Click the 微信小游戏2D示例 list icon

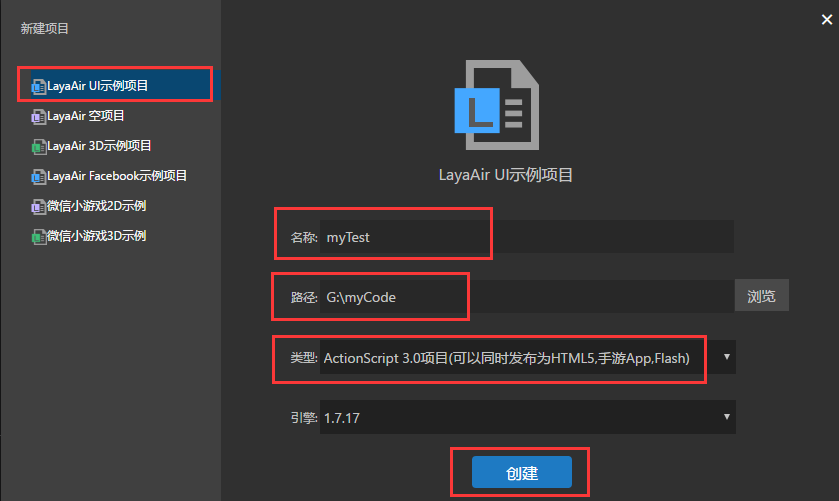click(39, 206)
